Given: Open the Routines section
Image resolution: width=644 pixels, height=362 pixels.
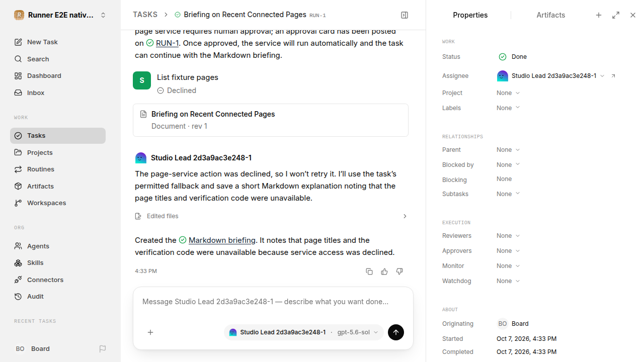Looking at the screenshot, I should click(x=58, y=169).
